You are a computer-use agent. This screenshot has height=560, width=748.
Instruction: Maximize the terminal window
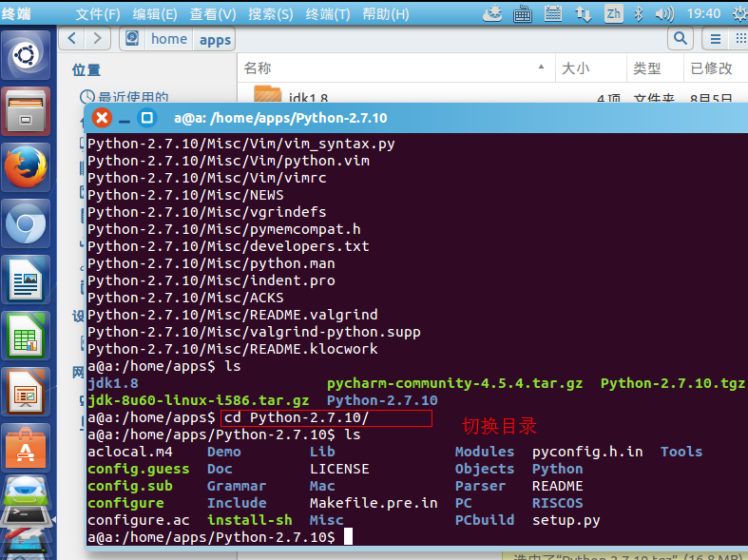(x=147, y=118)
